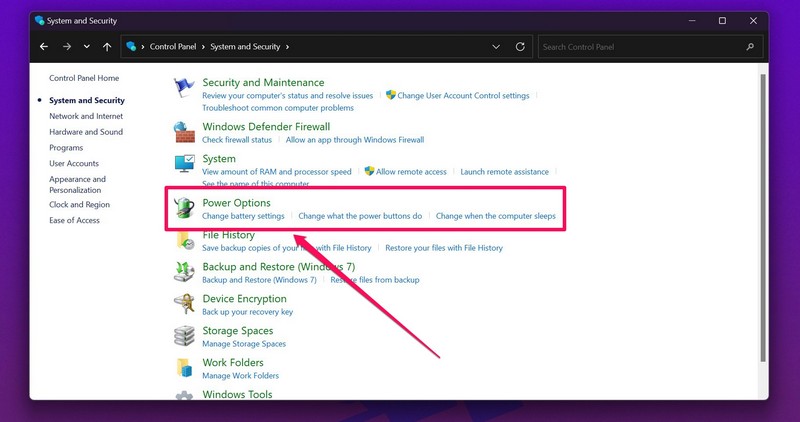Viewport: 800px width, 422px height.
Task: Click the Power Options battery icon
Action: pyautogui.click(x=184, y=208)
